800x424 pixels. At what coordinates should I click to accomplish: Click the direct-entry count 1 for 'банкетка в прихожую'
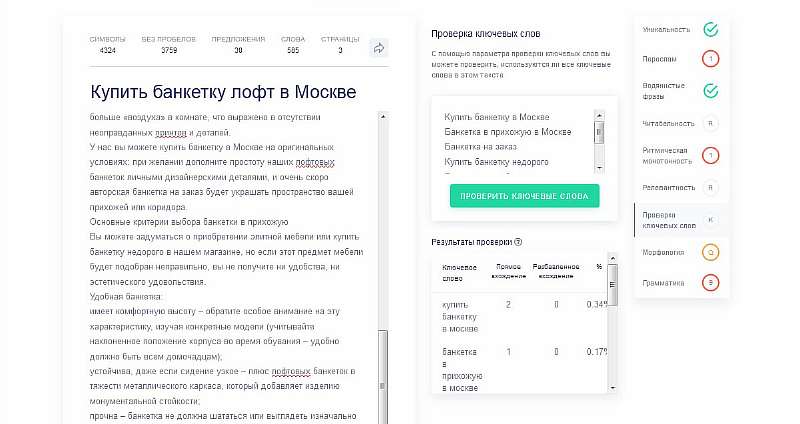[x=508, y=352]
